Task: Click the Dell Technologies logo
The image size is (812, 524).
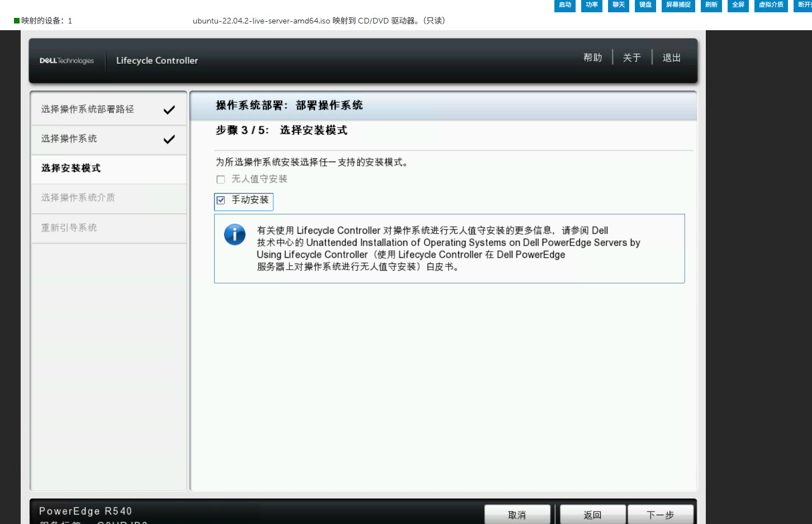Action: pyautogui.click(x=67, y=60)
